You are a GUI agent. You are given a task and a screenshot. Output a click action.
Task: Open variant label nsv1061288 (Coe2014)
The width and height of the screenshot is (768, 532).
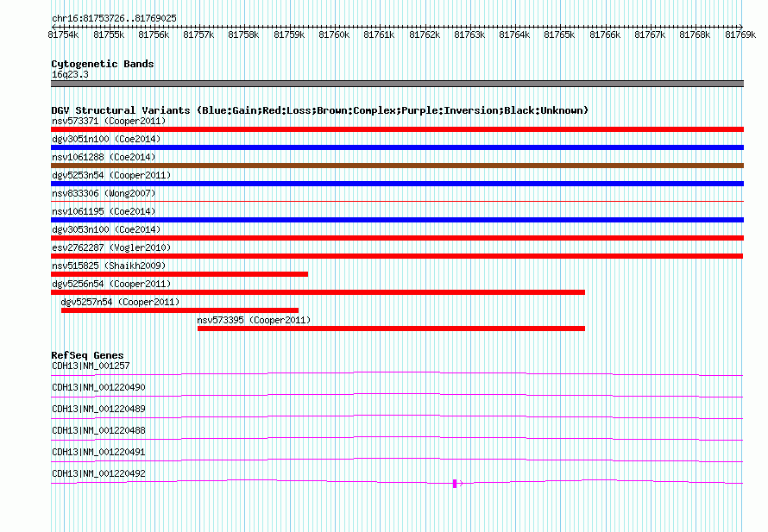click(104, 157)
